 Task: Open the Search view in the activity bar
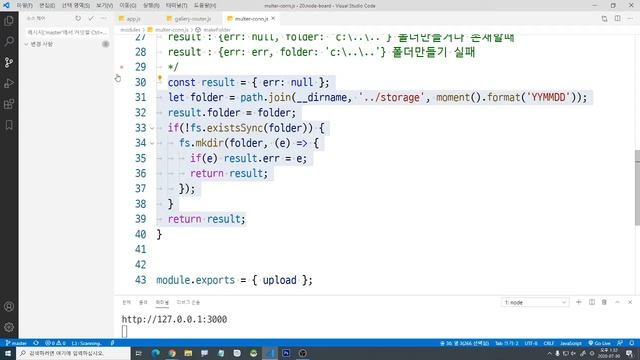[x=9, y=41]
